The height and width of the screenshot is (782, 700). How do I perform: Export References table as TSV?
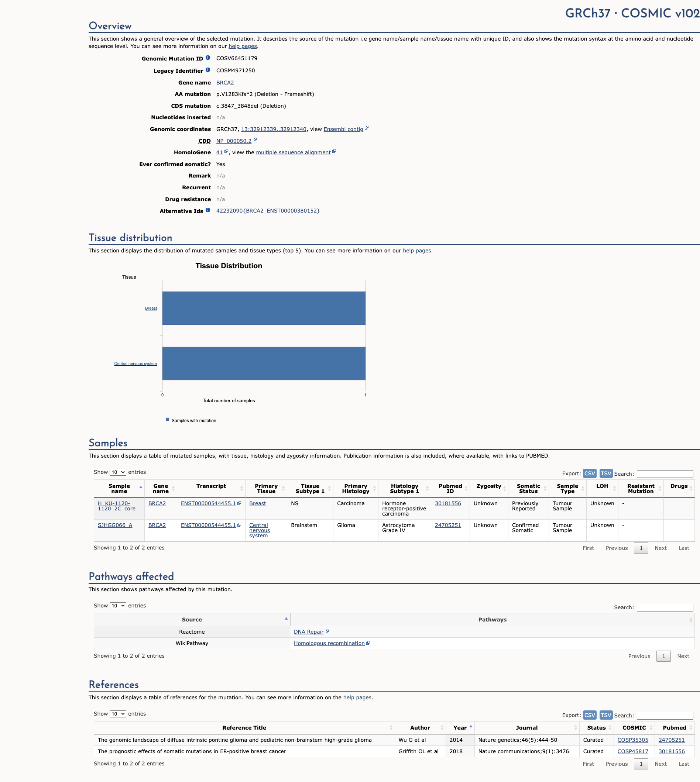[606, 715]
